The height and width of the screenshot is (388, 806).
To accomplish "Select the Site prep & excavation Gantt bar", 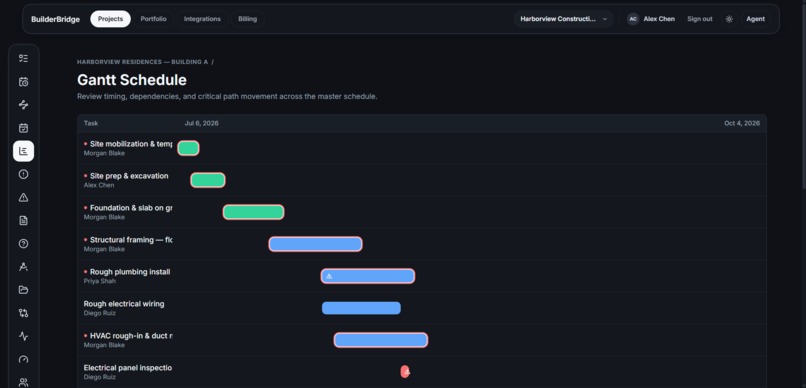I will (x=208, y=180).
